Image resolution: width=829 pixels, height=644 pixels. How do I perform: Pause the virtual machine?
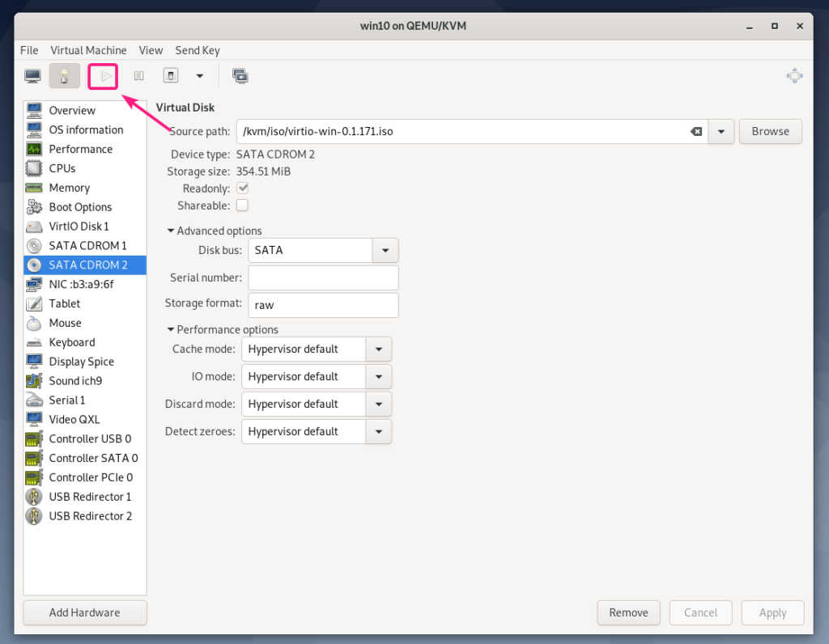click(x=139, y=76)
